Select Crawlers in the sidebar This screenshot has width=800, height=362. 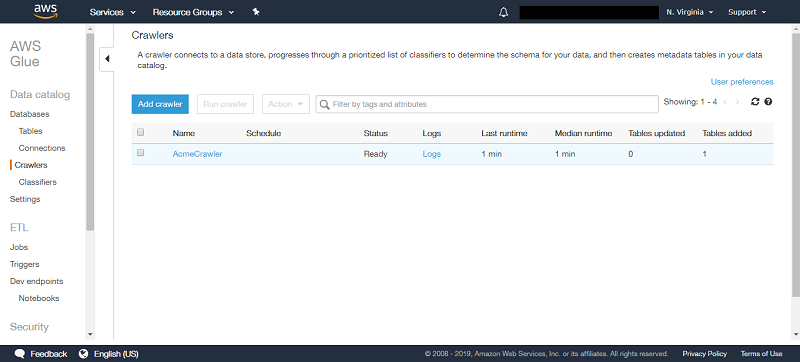click(x=31, y=165)
